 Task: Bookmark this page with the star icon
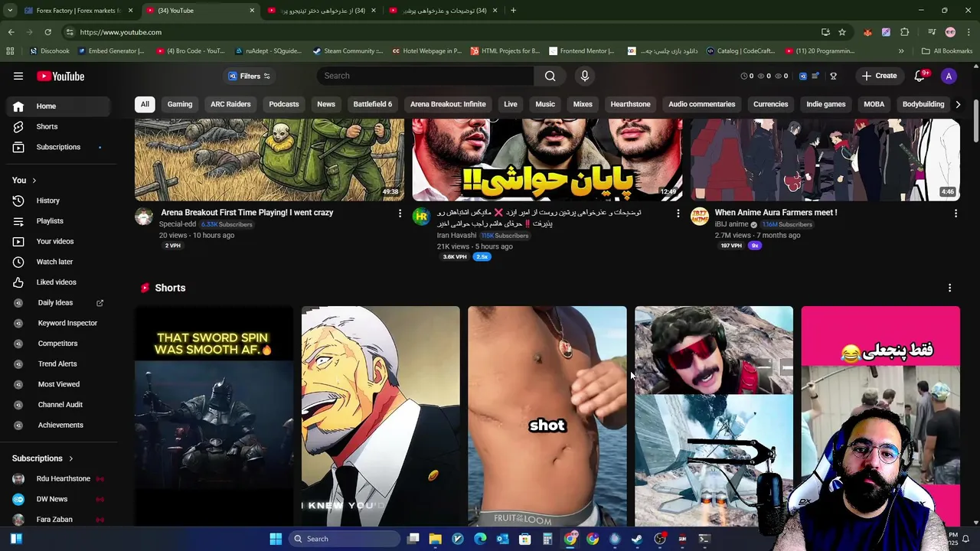point(842,32)
